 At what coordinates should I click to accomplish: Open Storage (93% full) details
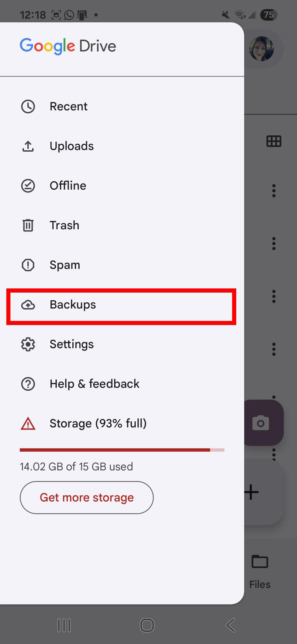98,423
